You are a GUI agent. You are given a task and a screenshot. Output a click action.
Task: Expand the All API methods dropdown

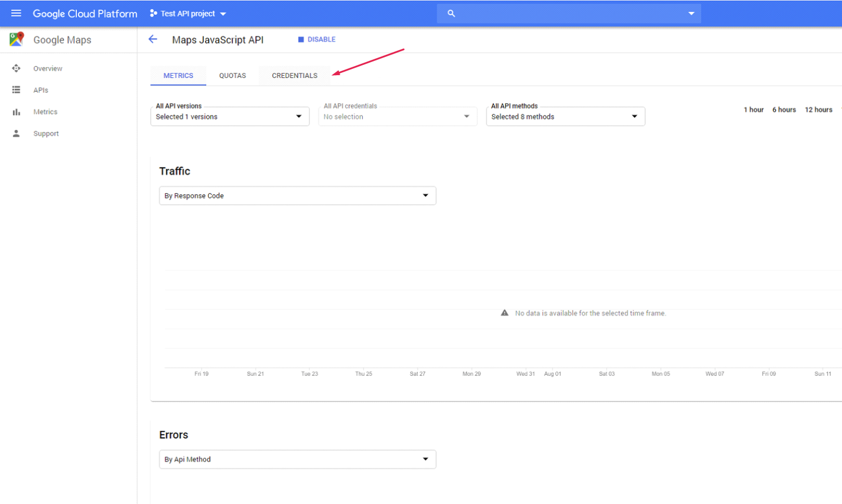[x=565, y=116]
